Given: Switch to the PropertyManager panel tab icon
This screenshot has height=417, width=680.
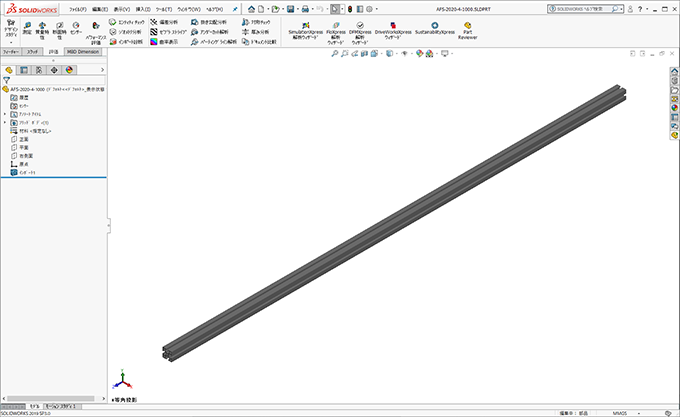Looking at the screenshot, I should click(24, 70).
